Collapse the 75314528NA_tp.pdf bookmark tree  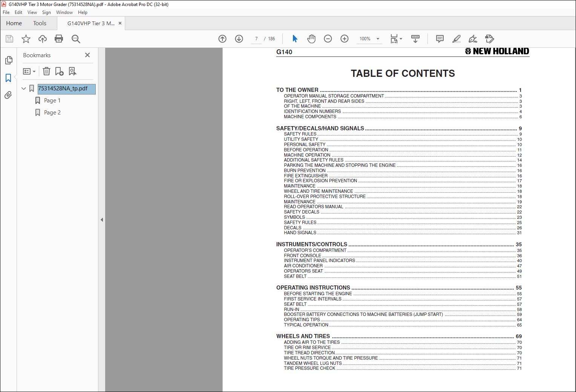pyautogui.click(x=24, y=88)
